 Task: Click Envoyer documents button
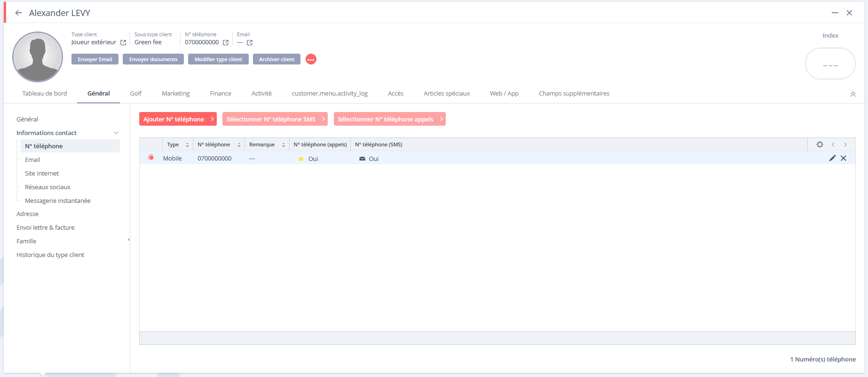point(153,59)
